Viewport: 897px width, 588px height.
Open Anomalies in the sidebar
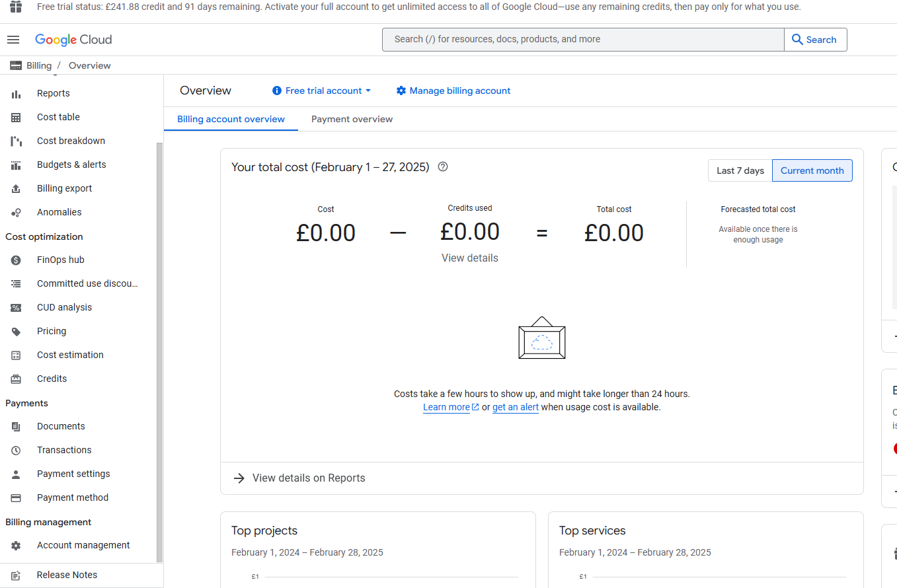tap(59, 213)
